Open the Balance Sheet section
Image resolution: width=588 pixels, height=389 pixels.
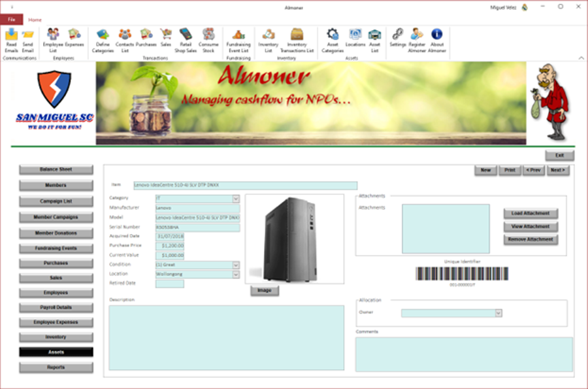pos(56,169)
